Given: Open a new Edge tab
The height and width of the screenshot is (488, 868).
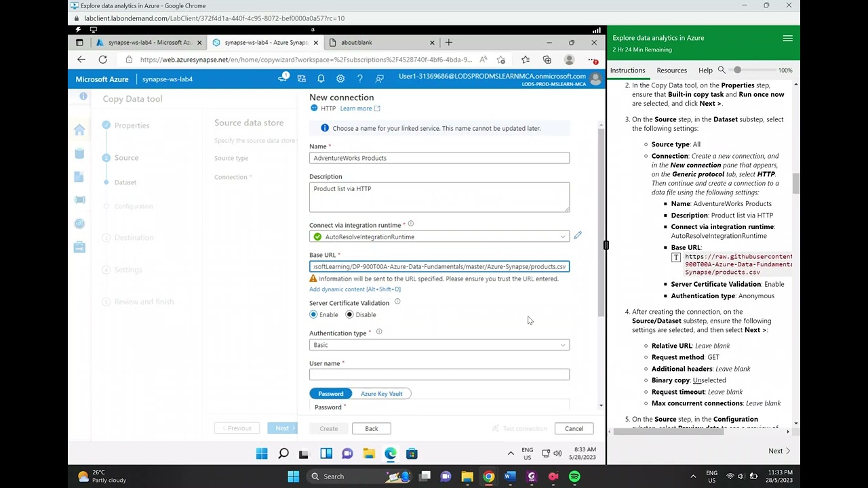Looking at the screenshot, I should (x=448, y=42).
